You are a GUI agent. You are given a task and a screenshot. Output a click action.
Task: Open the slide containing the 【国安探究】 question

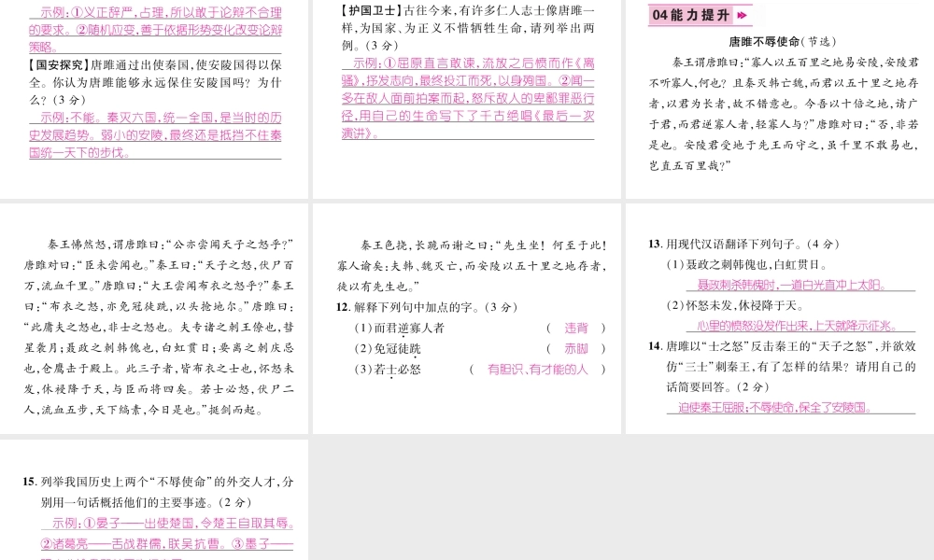point(154,99)
